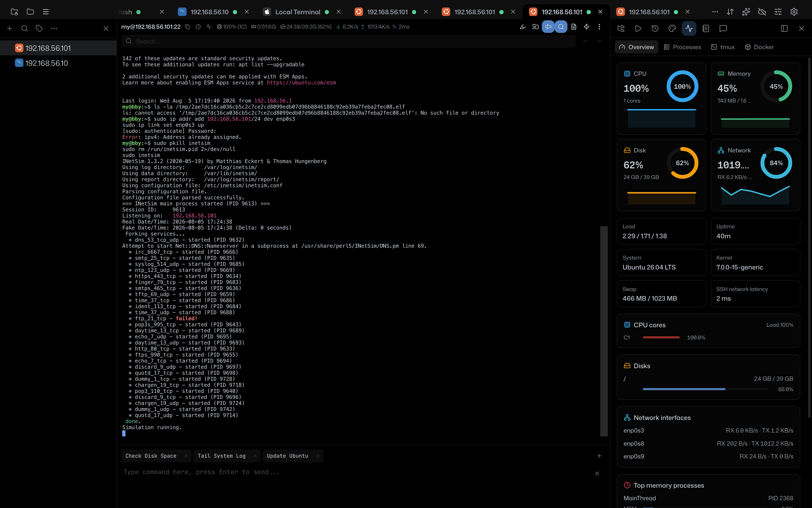The image size is (812, 508).
Task: Click the up-down transfer arrows icon in top bar
Action: [730, 12]
